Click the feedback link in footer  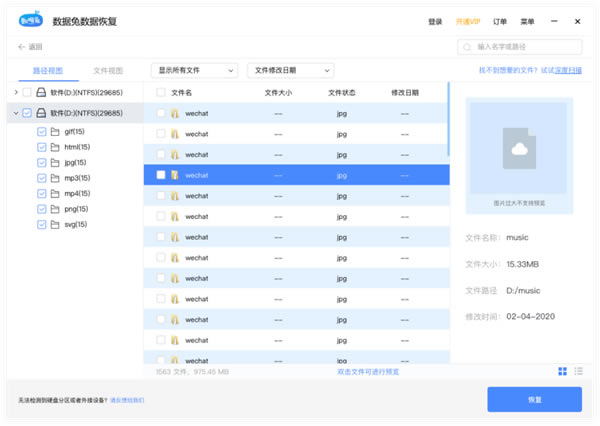127,400
